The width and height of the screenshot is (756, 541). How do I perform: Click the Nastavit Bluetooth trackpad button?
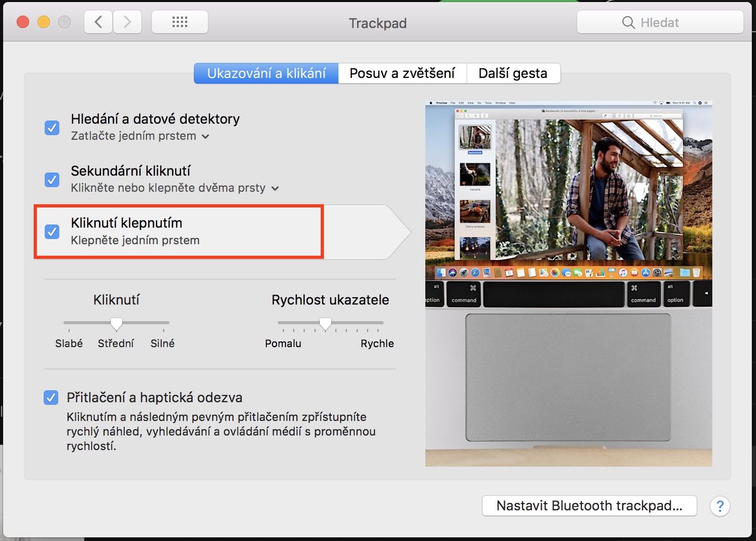point(590,506)
